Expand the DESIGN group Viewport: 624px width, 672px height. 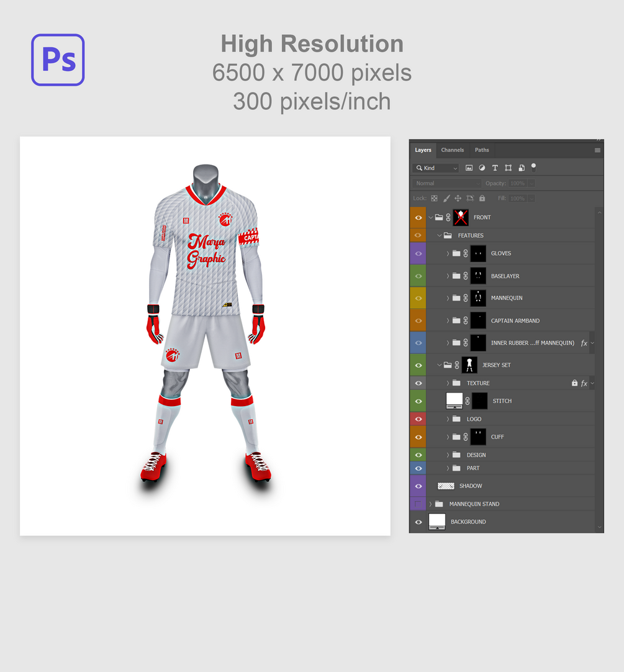448,455
